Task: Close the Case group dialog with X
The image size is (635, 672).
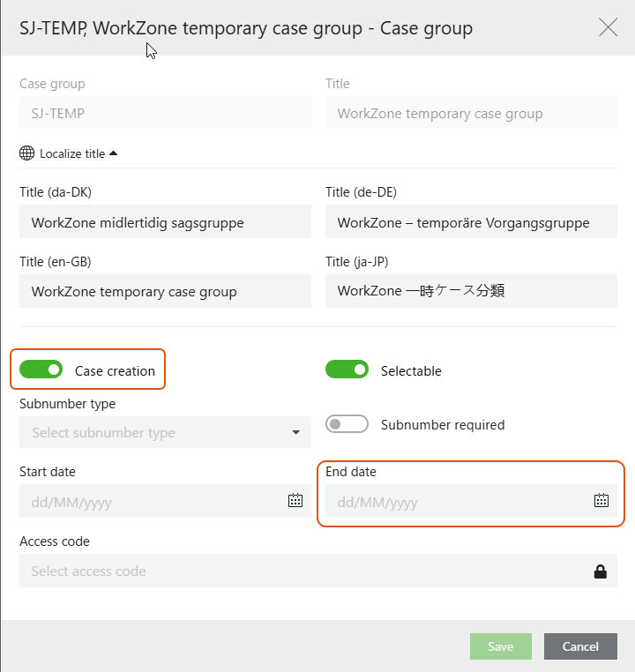Action: point(608,27)
